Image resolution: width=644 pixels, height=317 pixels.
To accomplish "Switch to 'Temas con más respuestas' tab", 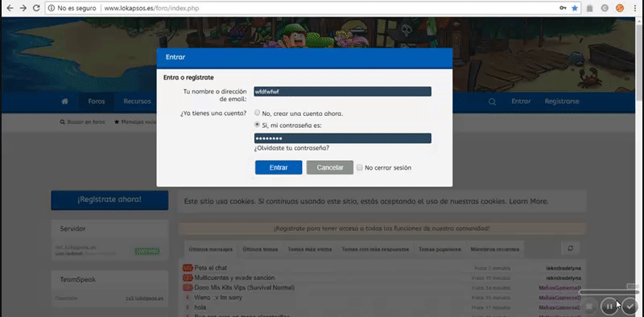I will pos(375,249).
